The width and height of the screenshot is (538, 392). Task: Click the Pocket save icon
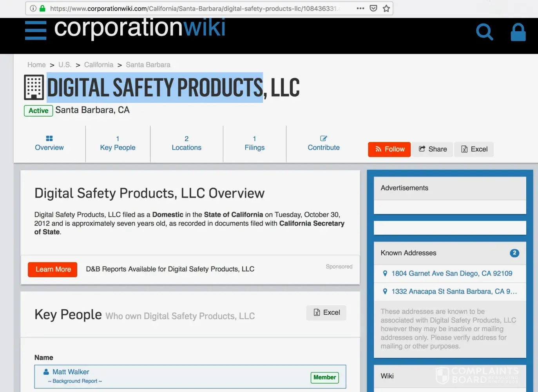373,8
